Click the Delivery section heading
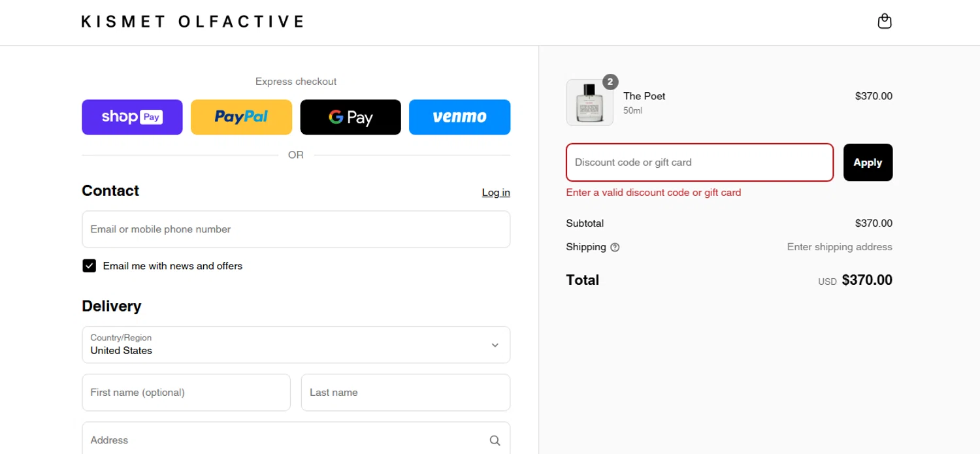Screen dimensions: 980x454 112,306
